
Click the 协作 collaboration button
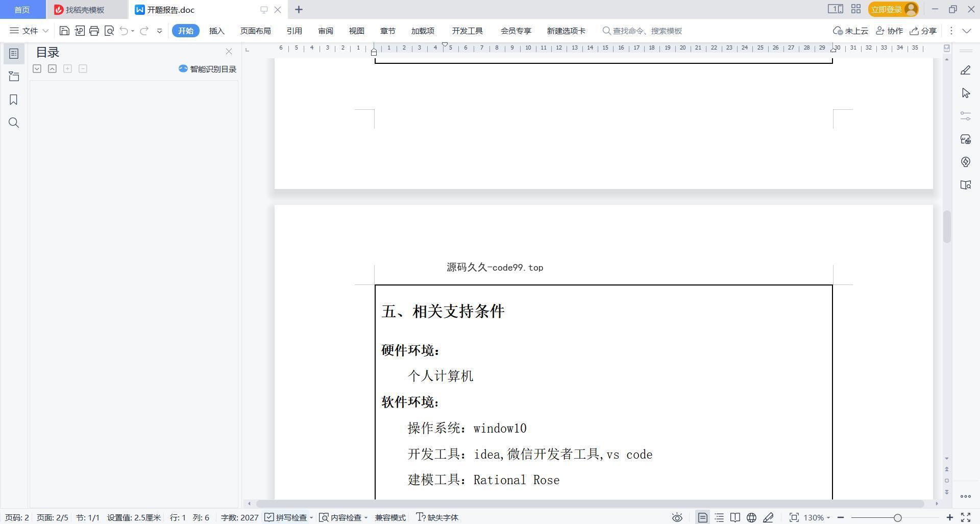[889, 31]
